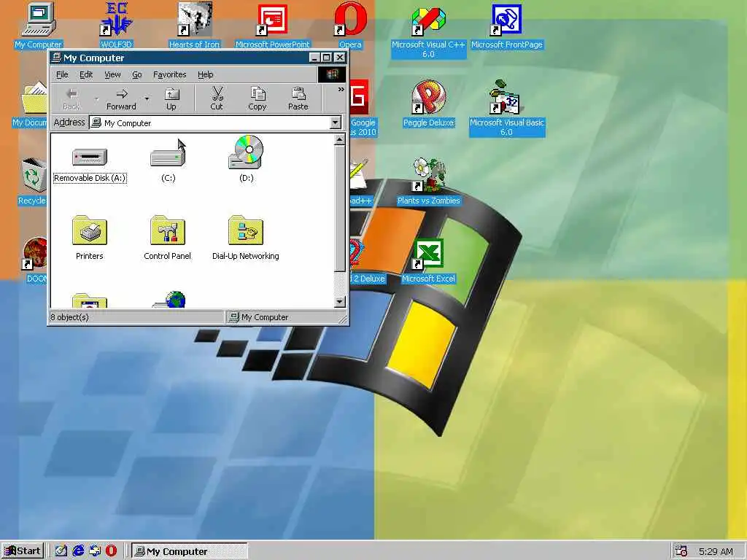Open the Address bar dropdown list
The image size is (747, 560).
pos(336,122)
